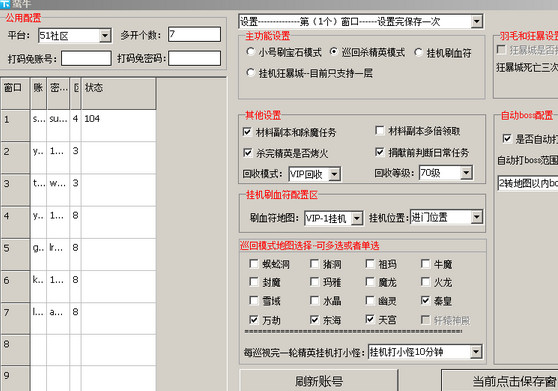The width and height of the screenshot is (558, 391).
Task: Click the 状态 column header
Action: (x=119, y=94)
